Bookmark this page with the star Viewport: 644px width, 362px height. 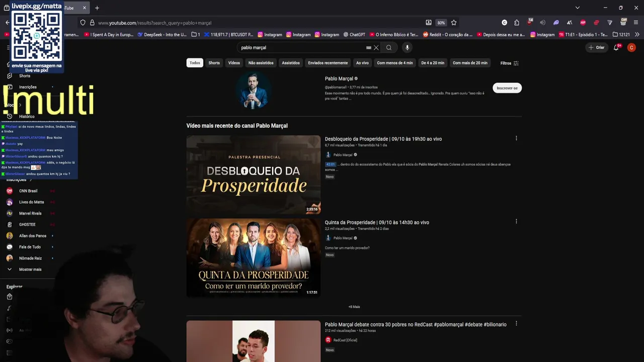[454, 23]
